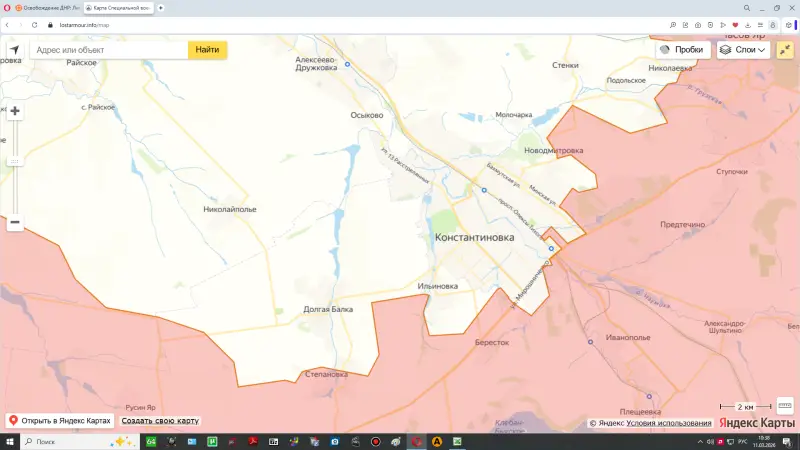Click Открыть в Яндекс Картах button
This screenshot has width=800, height=450.
pos(58,421)
